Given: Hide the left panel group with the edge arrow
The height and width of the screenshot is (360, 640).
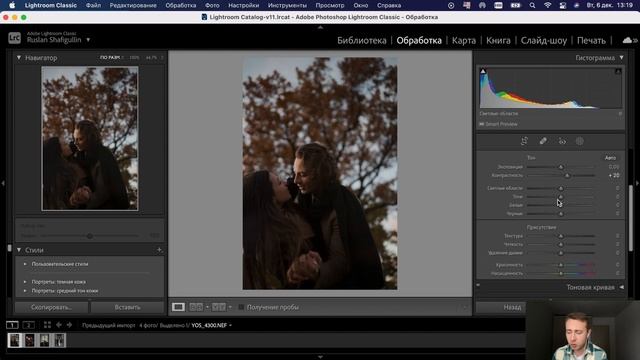Looking at the screenshot, I should pos(3,184).
